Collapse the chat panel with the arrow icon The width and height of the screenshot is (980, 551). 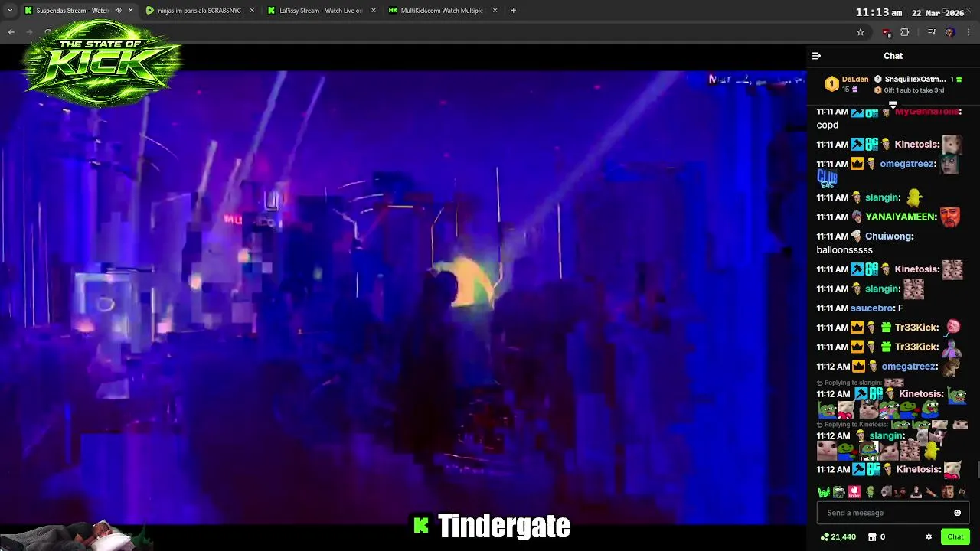816,56
